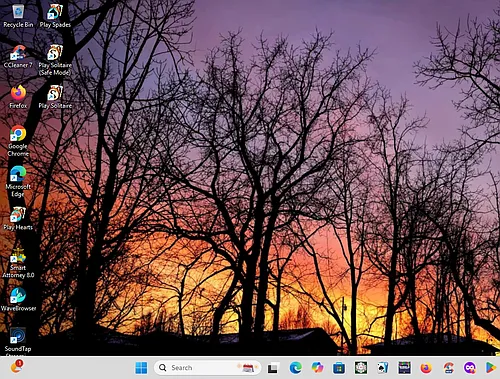Open the Firefox desktop shortcut

18,97
